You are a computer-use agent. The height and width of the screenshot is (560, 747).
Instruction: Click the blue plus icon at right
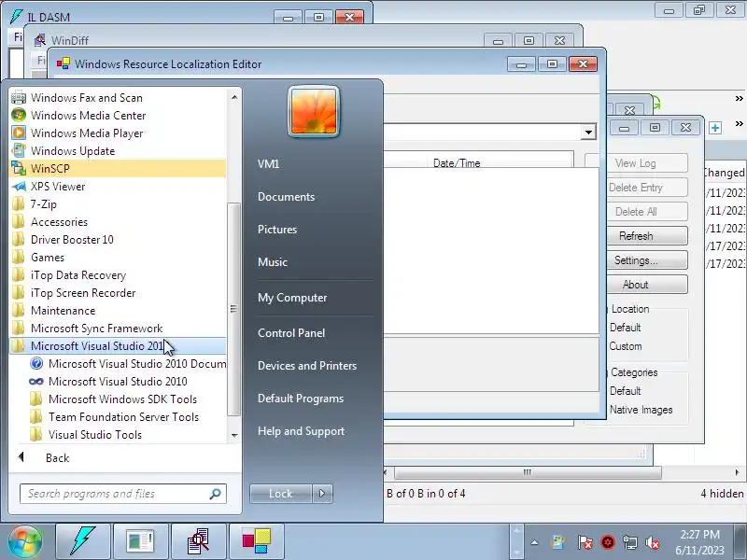click(715, 128)
